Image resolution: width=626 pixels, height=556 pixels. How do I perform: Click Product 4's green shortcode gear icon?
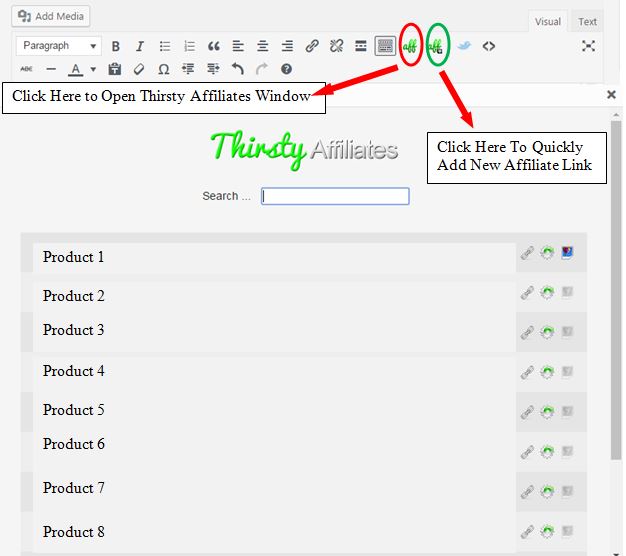pos(547,372)
